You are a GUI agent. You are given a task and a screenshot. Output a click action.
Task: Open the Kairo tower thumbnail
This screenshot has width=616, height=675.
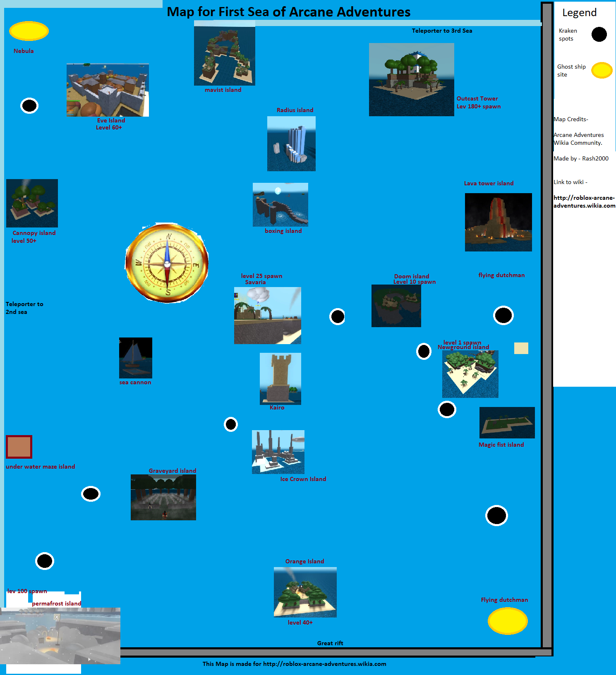pos(280,378)
